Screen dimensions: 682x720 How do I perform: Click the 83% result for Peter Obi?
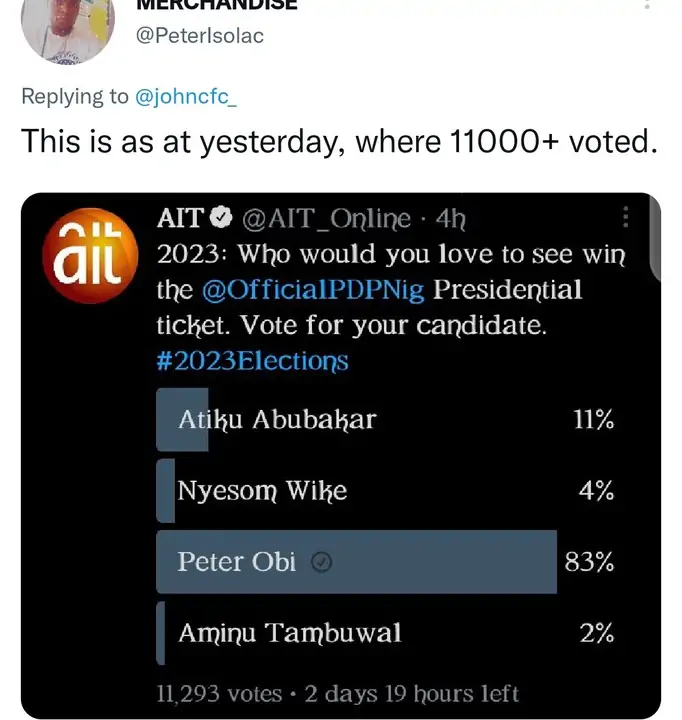coord(589,562)
